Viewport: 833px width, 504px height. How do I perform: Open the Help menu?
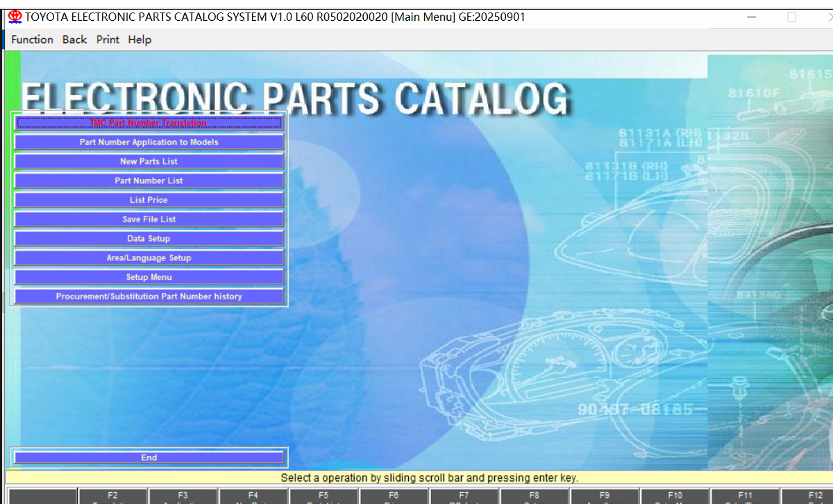(x=140, y=40)
